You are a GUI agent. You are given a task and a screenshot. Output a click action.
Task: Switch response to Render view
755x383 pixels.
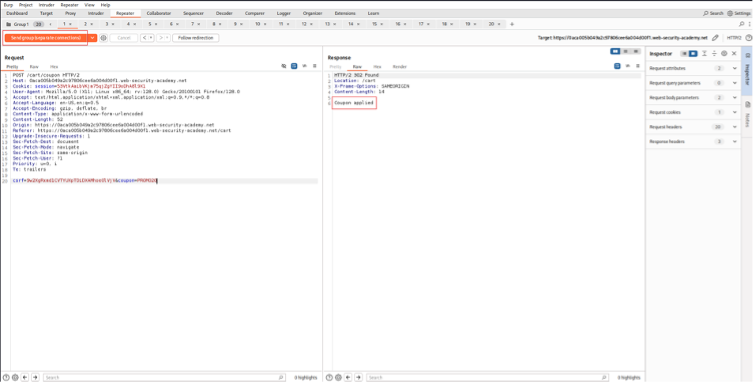tap(400, 66)
